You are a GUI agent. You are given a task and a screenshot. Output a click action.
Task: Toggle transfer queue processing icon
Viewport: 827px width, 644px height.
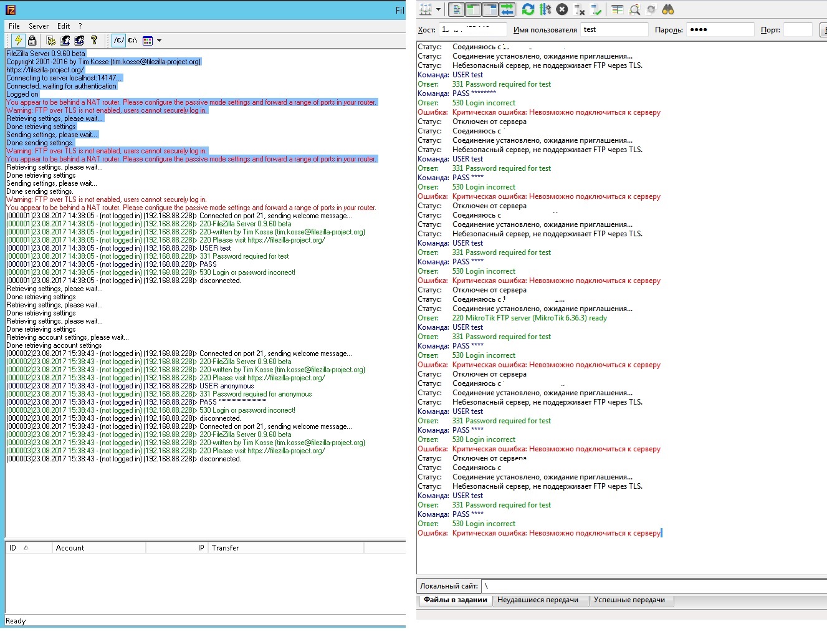click(x=545, y=9)
